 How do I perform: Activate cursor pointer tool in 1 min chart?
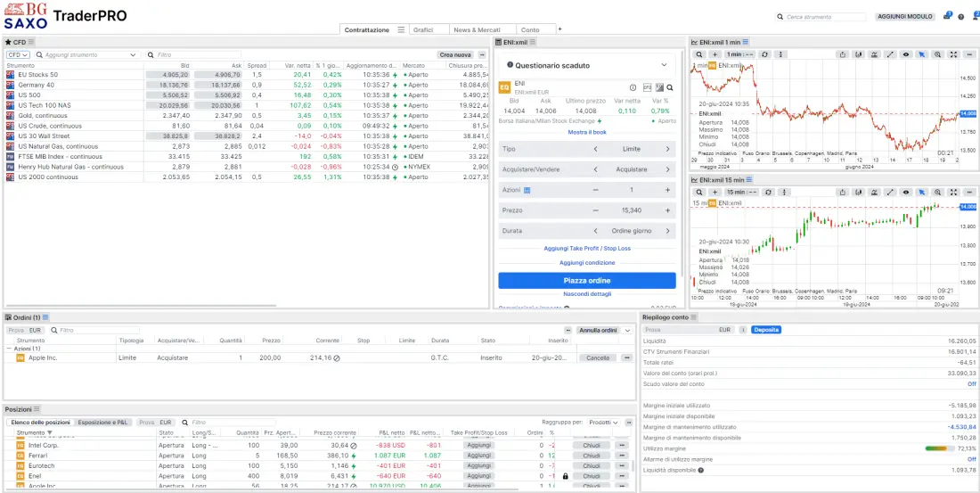pyautogui.click(x=921, y=54)
